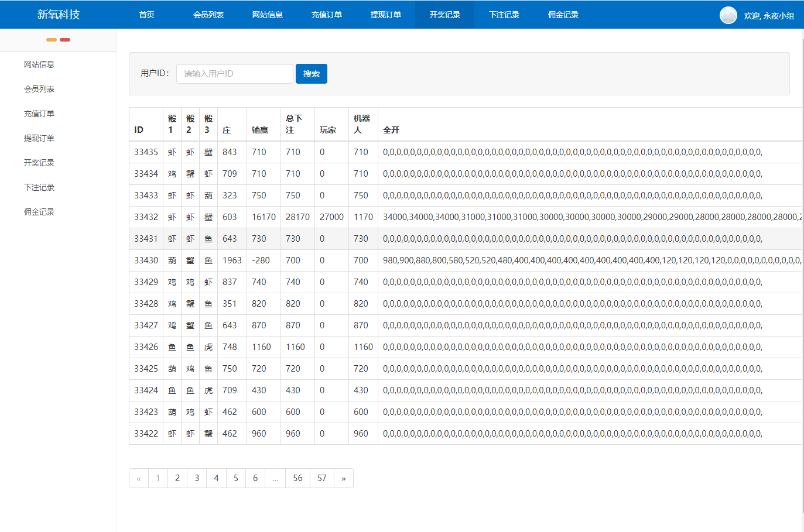
Task: Click the 搜索 search button
Action: 311,74
